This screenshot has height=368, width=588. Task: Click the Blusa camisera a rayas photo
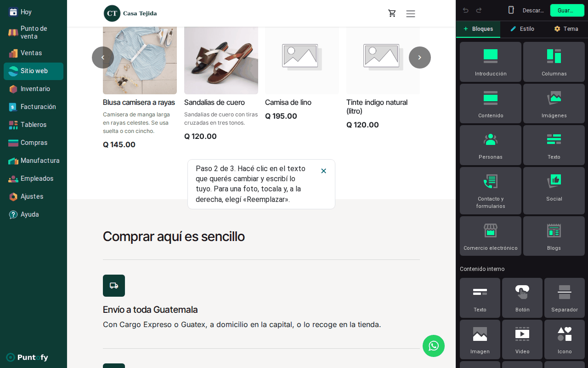tap(140, 60)
